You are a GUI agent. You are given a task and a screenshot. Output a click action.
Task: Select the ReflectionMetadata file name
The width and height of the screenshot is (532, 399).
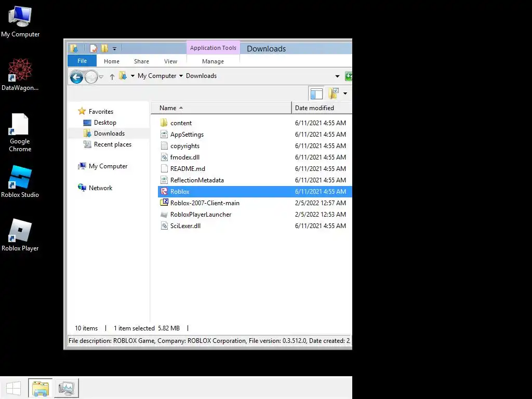[x=197, y=180]
